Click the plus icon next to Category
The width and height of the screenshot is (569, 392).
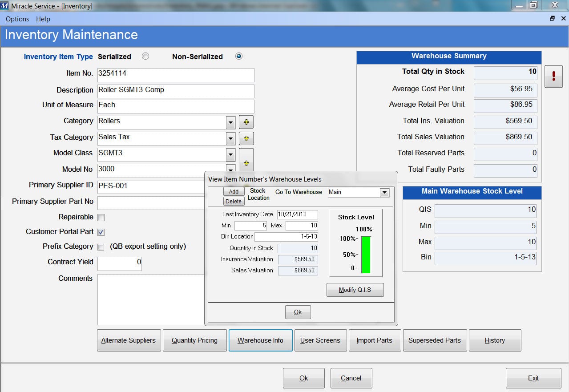[x=246, y=122]
